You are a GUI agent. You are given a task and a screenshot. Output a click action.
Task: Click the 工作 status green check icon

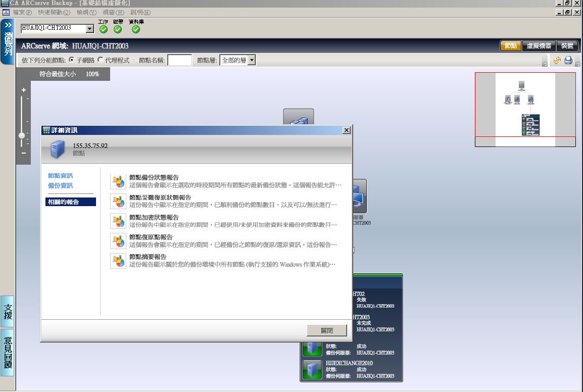[x=104, y=29]
